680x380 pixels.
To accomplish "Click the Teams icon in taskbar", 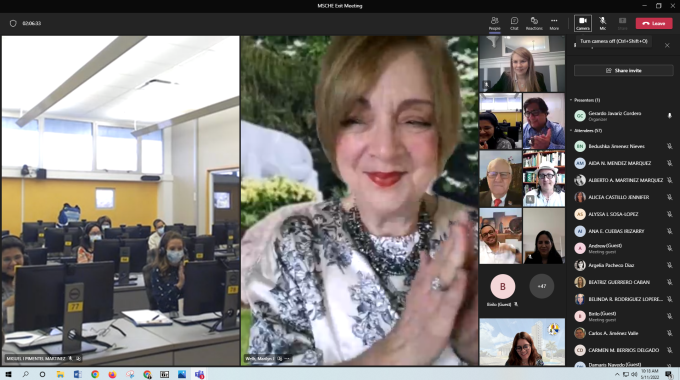I will (x=199, y=374).
